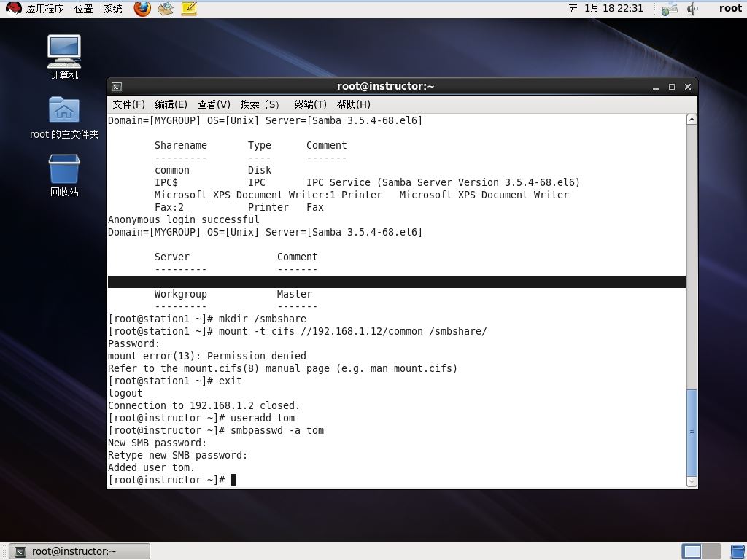The image size is (747, 560).
Task: Select root's home folder desktop icon
Action: coord(64,117)
